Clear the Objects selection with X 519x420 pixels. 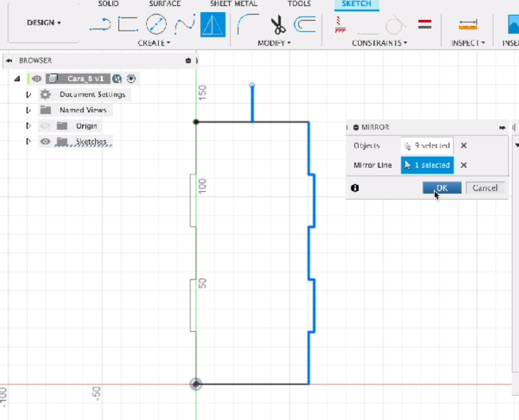pyautogui.click(x=464, y=146)
